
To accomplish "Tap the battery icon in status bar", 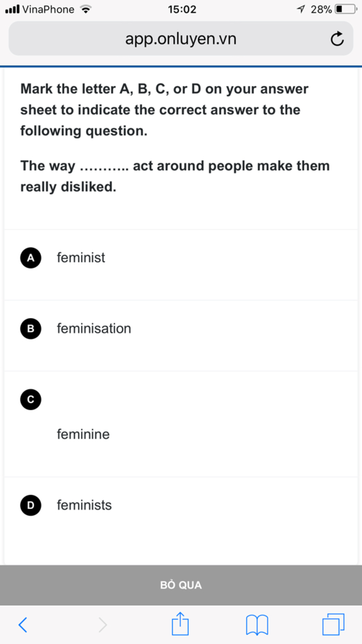I will click(345, 9).
